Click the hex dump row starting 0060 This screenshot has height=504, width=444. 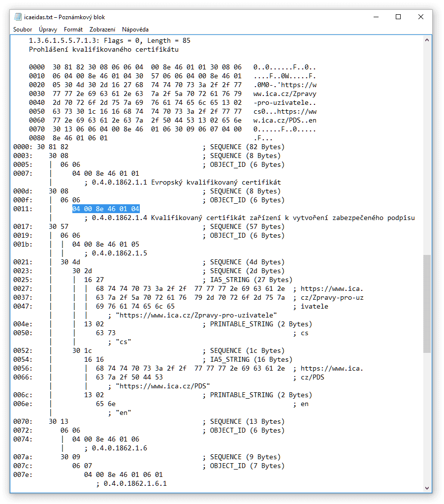173,120
